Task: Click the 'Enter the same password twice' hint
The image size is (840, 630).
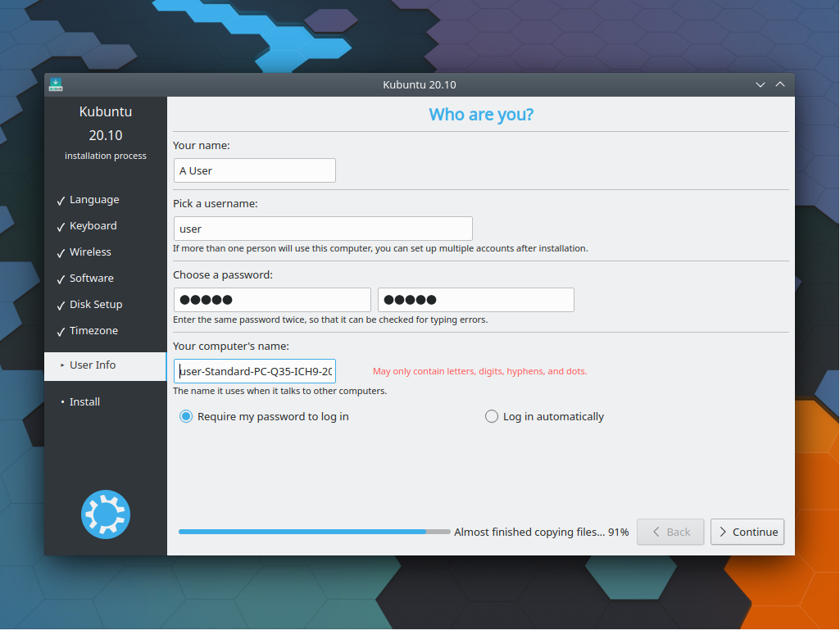Action: 330,320
